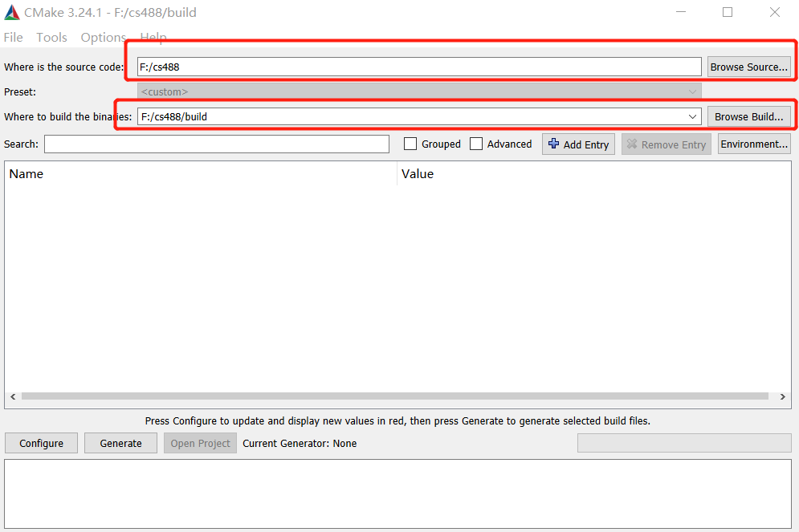This screenshot has height=532, width=799.
Task: Click the Open Project button
Action: coord(200,443)
